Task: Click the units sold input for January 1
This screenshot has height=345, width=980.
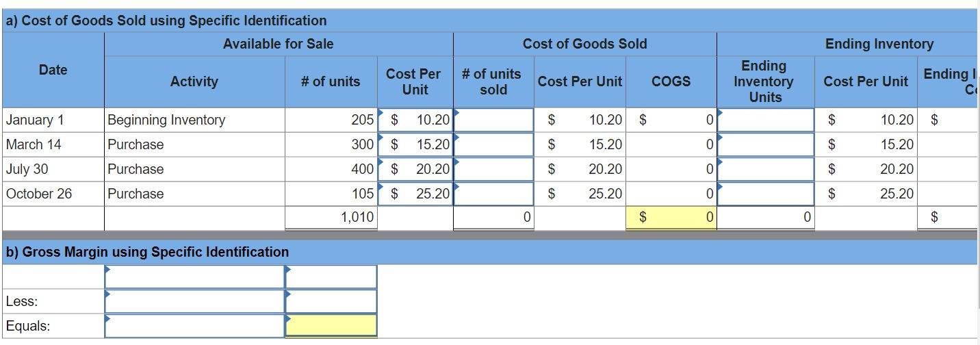Action: [493, 120]
